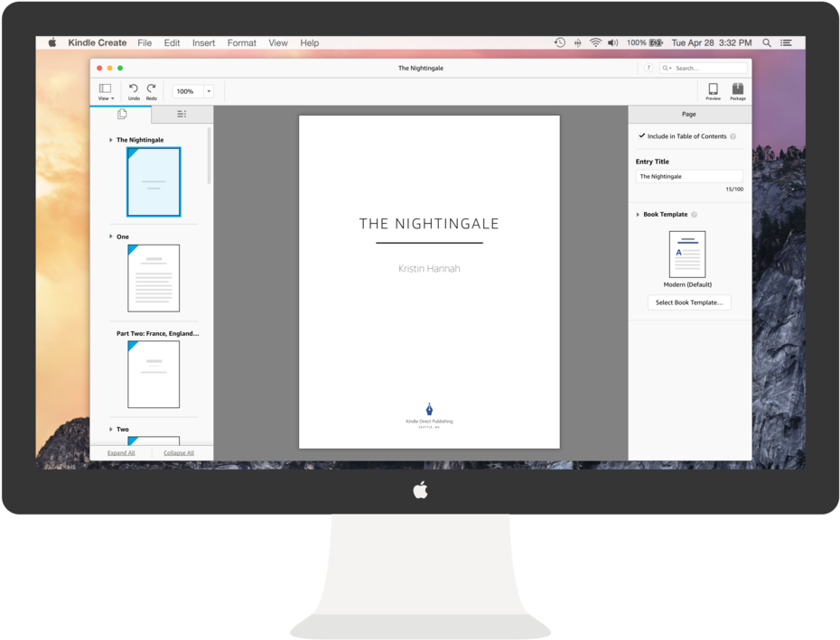
Task: Click the help question mark in title bar
Action: (649, 68)
